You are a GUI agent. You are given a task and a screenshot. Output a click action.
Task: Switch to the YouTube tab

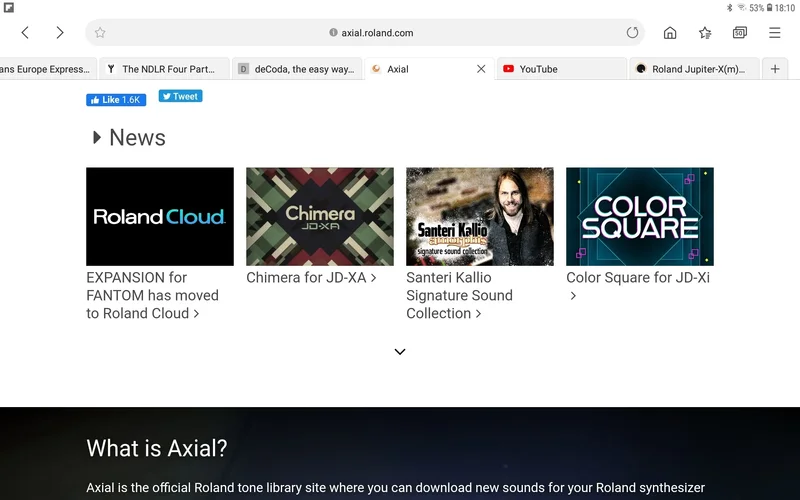coord(560,69)
